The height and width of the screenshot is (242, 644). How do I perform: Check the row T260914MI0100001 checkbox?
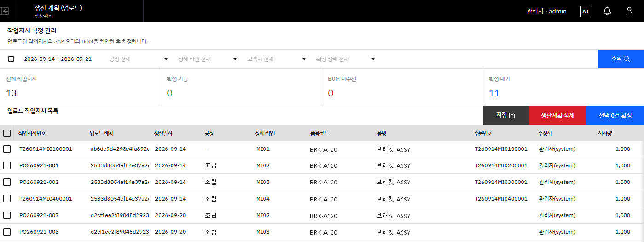point(7,149)
